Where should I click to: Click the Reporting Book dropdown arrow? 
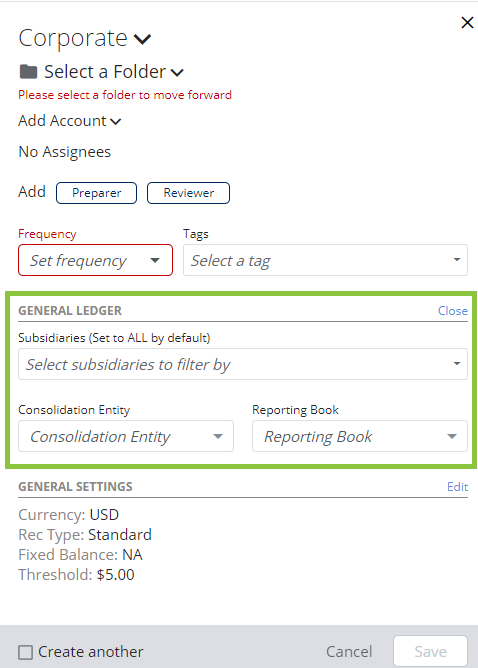pos(452,436)
